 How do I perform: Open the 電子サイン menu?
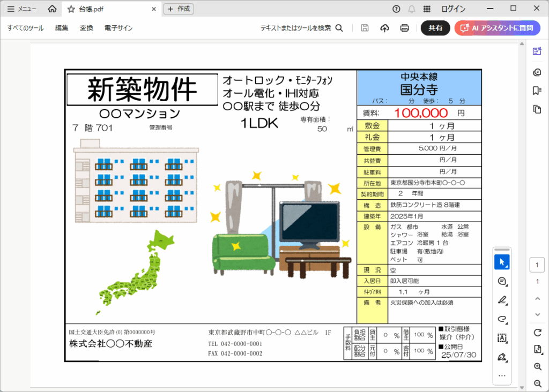[x=118, y=28]
